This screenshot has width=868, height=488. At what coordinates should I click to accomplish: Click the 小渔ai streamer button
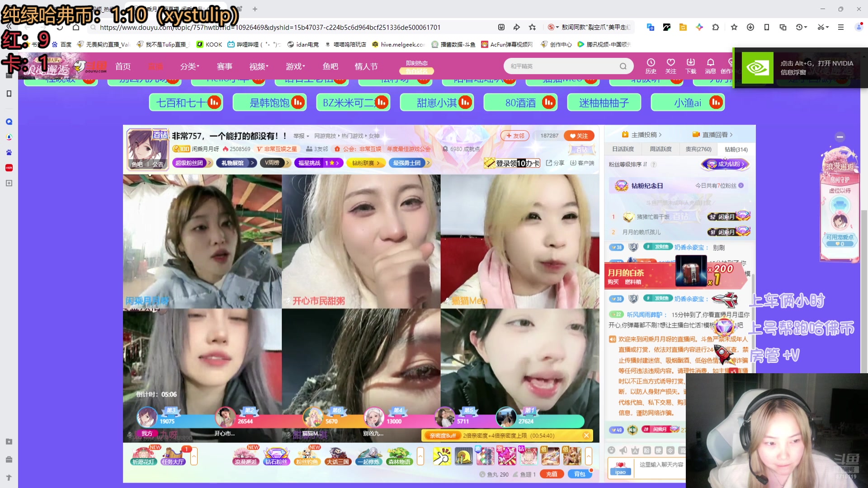click(688, 103)
